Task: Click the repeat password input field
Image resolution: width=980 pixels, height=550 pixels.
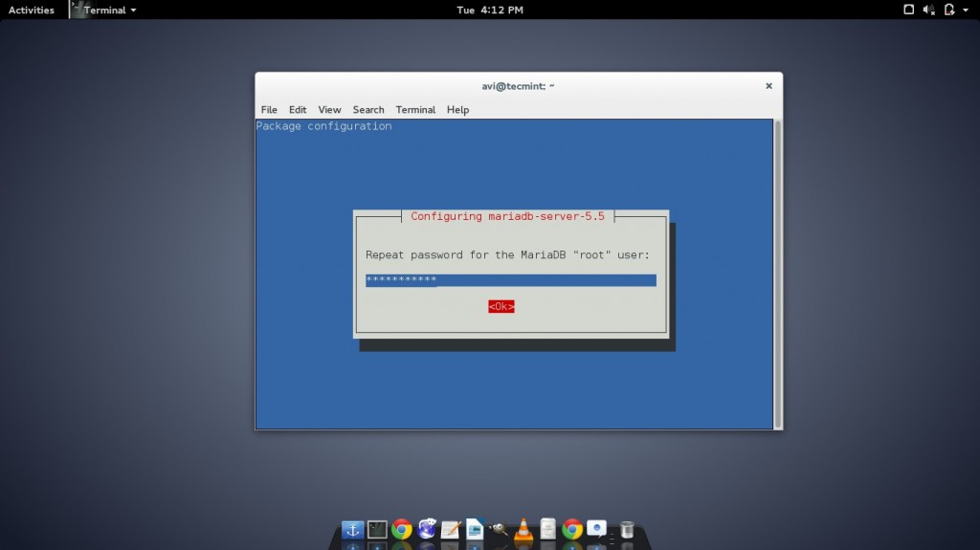Action: [x=510, y=280]
